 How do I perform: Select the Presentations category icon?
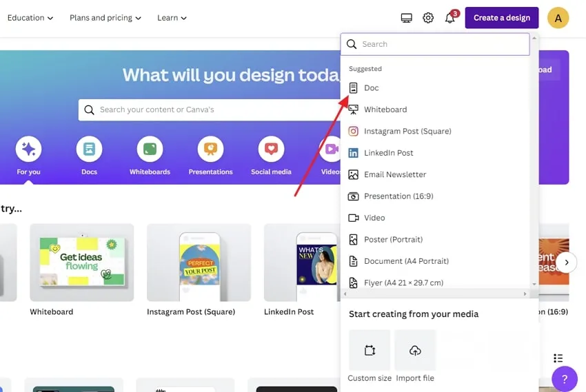tap(210, 149)
